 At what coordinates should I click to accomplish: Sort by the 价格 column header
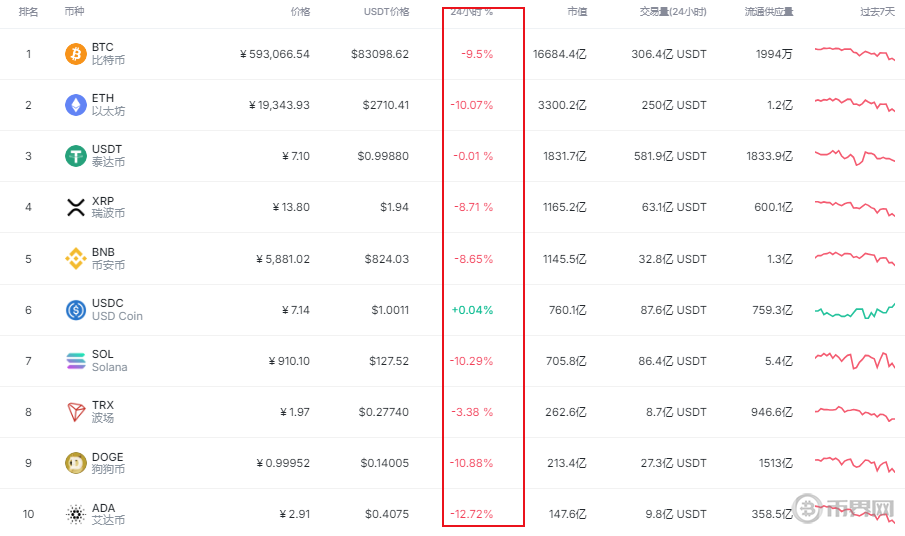(x=300, y=12)
